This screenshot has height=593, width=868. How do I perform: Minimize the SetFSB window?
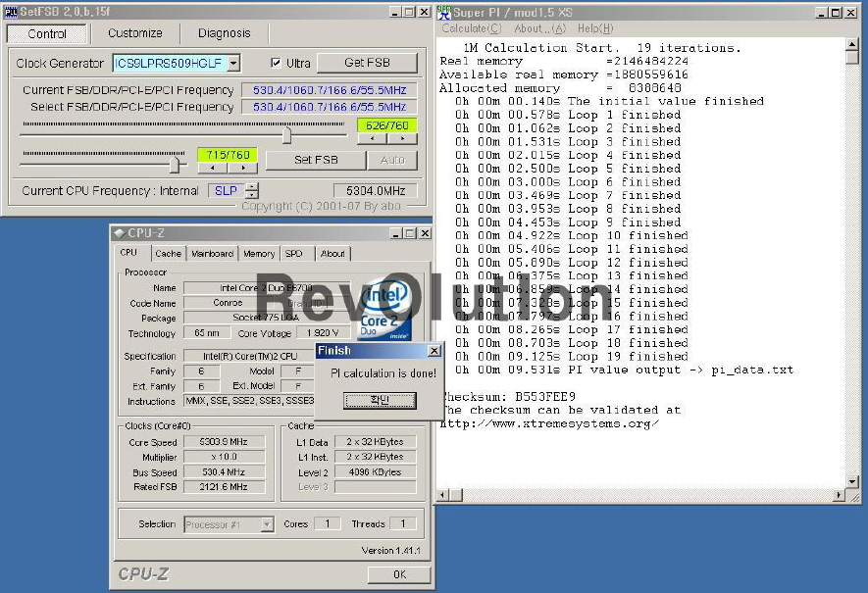[394, 12]
